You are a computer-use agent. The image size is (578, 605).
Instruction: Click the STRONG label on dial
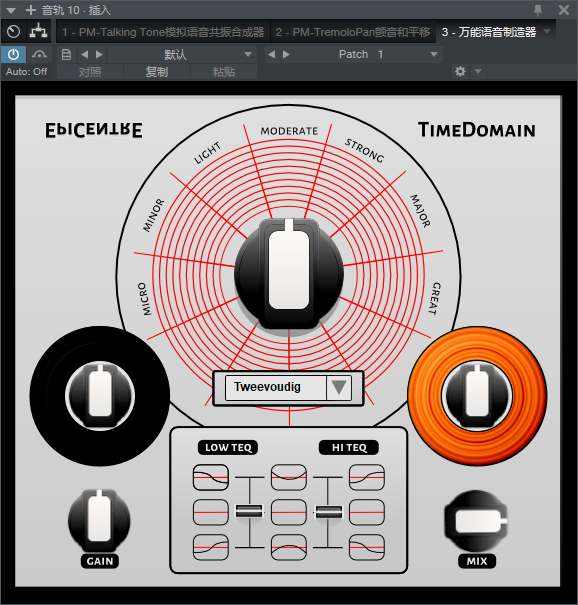point(364,150)
